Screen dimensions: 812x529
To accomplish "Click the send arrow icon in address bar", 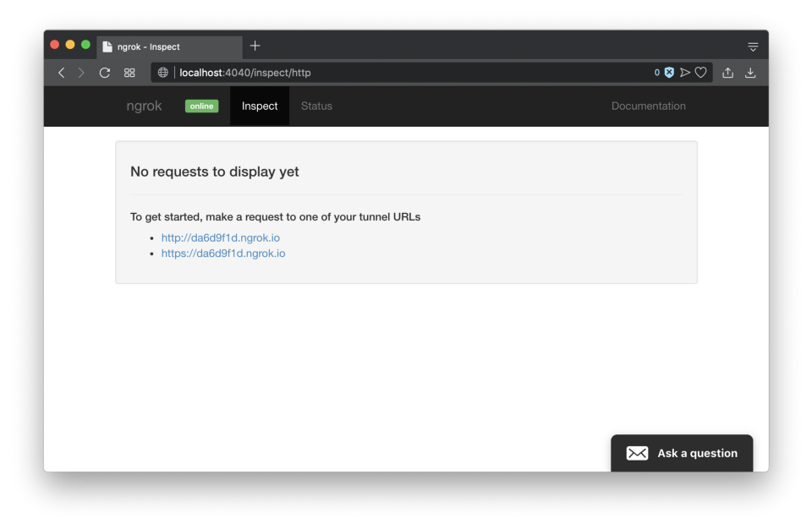I will [685, 73].
